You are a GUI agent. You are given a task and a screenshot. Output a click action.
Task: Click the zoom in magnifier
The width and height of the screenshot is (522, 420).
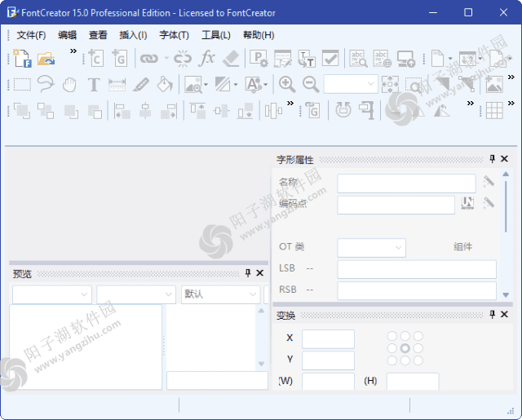(x=287, y=85)
